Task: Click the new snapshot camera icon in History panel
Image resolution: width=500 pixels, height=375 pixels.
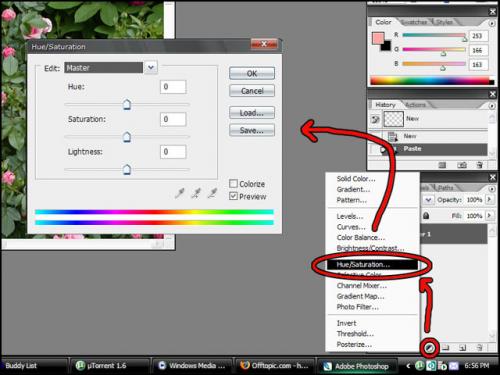Action: coord(462,165)
